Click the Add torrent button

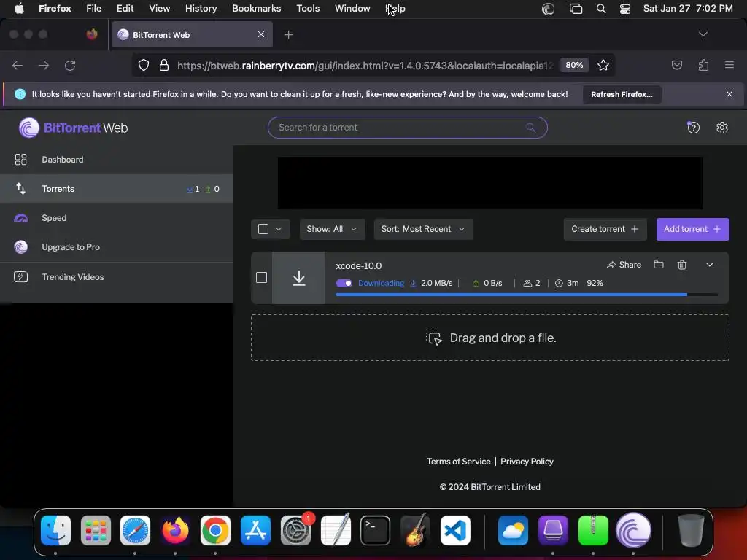(692, 229)
